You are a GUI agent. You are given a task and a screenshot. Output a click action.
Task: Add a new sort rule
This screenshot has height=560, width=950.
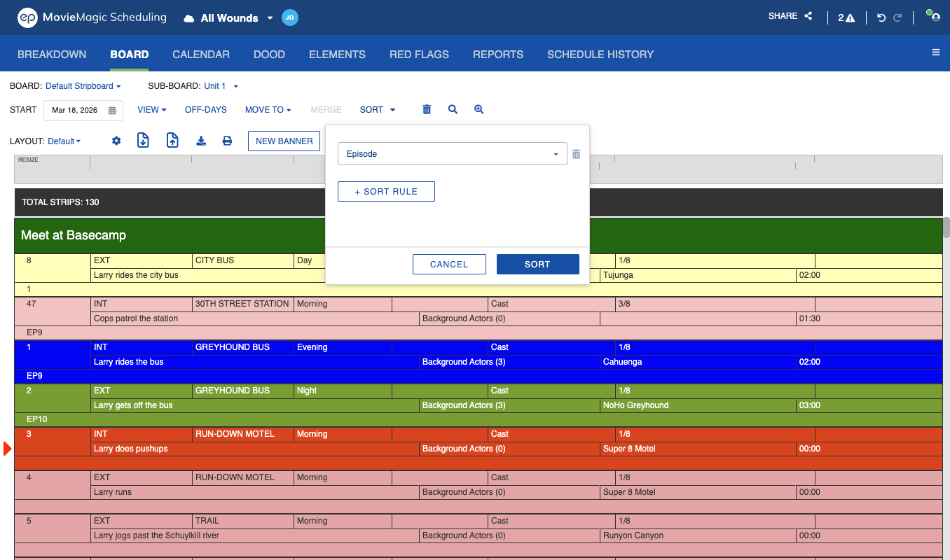coord(386,192)
